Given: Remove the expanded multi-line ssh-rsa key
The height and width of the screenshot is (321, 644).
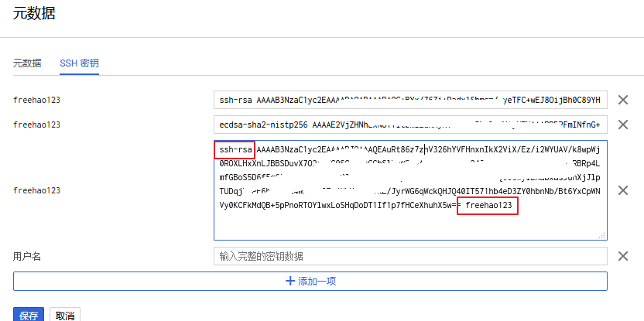Looking at the screenshot, I should [x=622, y=190].
